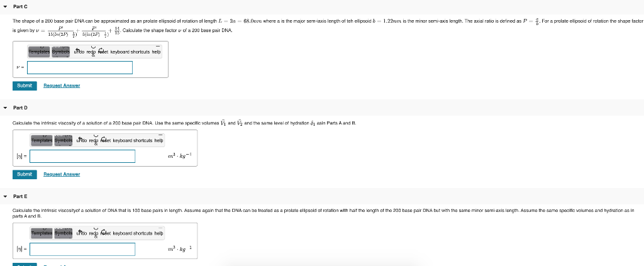The image size is (644, 266).
Task: Open Templates in Part C toolbar
Action: coord(39,52)
